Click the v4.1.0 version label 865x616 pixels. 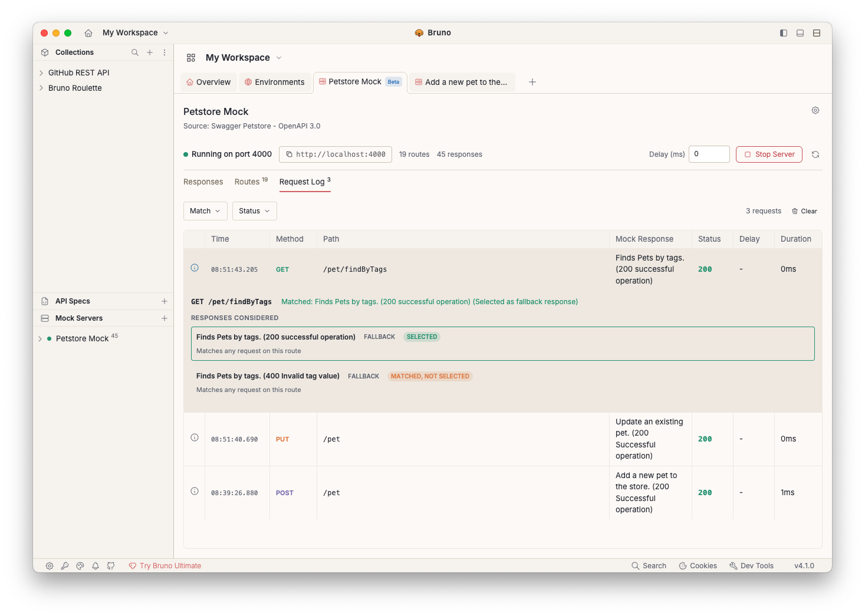[x=804, y=566]
